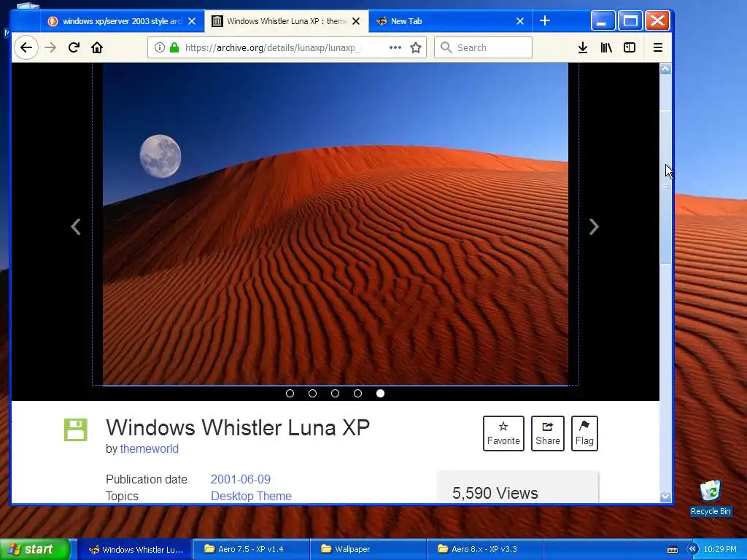This screenshot has width=747, height=560.
Task: Click the Share button
Action: (547, 433)
